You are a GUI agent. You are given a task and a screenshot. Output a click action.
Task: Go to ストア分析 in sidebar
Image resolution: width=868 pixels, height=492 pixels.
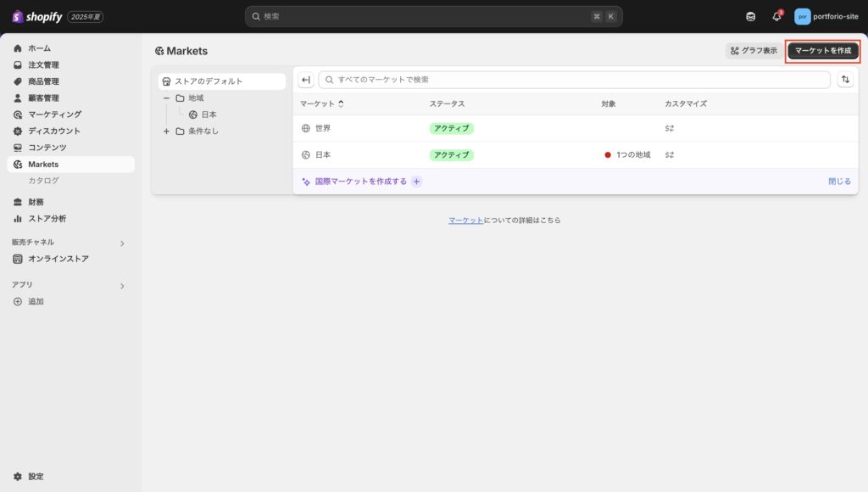tap(47, 219)
